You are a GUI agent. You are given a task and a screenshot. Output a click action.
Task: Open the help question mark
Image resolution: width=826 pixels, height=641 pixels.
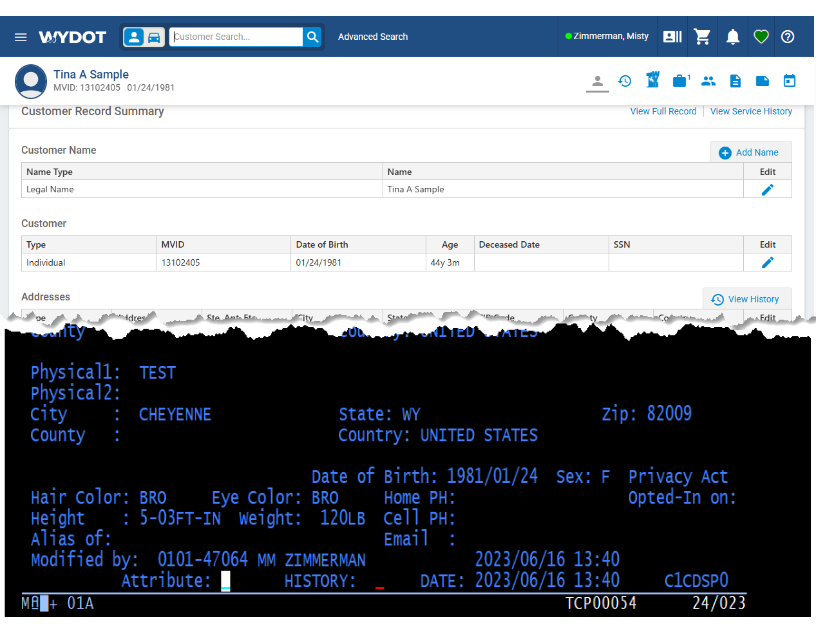pos(788,36)
